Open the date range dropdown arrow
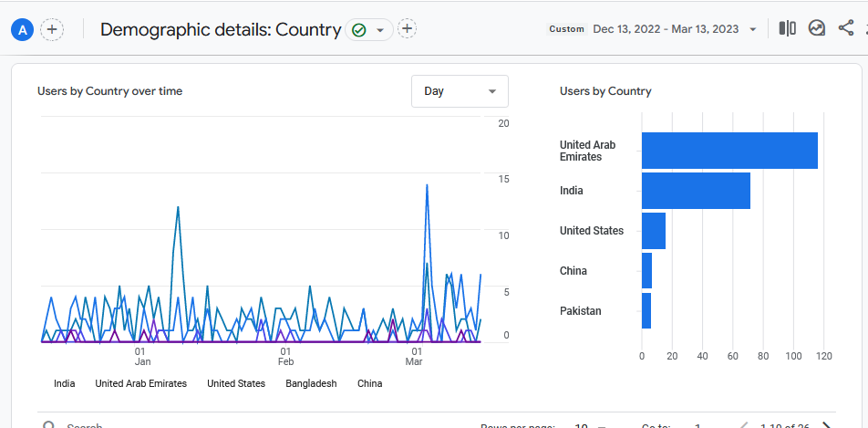This screenshot has width=868, height=428. (x=752, y=29)
